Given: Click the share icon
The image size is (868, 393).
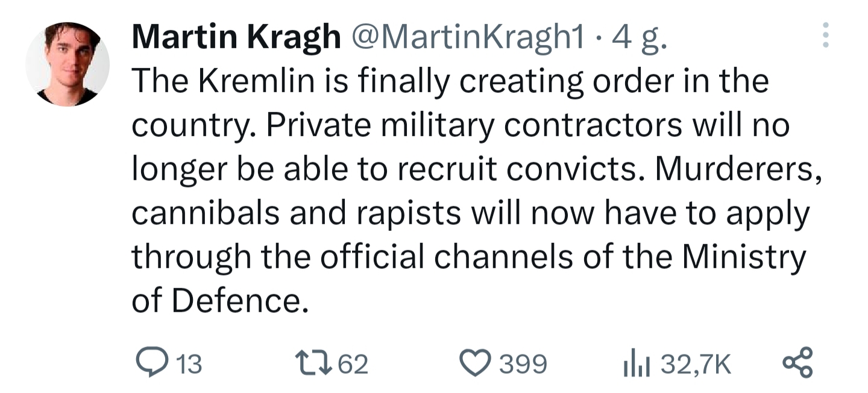Looking at the screenshot, I should click(797, 363).
